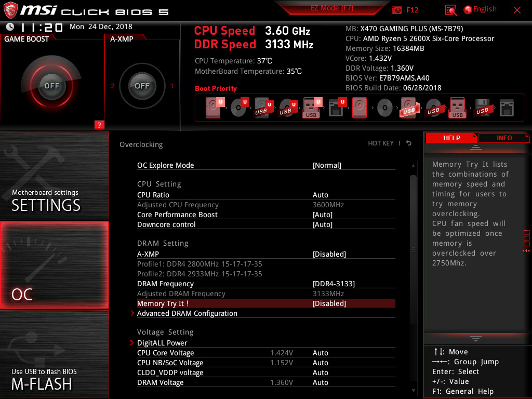Edit the CPU NB/SoC Voltage Auto field
The image size is (532, 399).
[x=320, y=363]
